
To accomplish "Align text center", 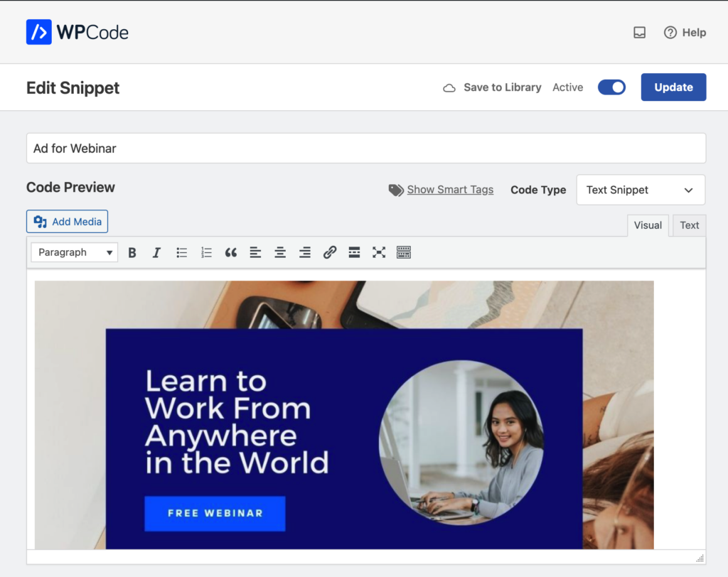I will 280,252.
